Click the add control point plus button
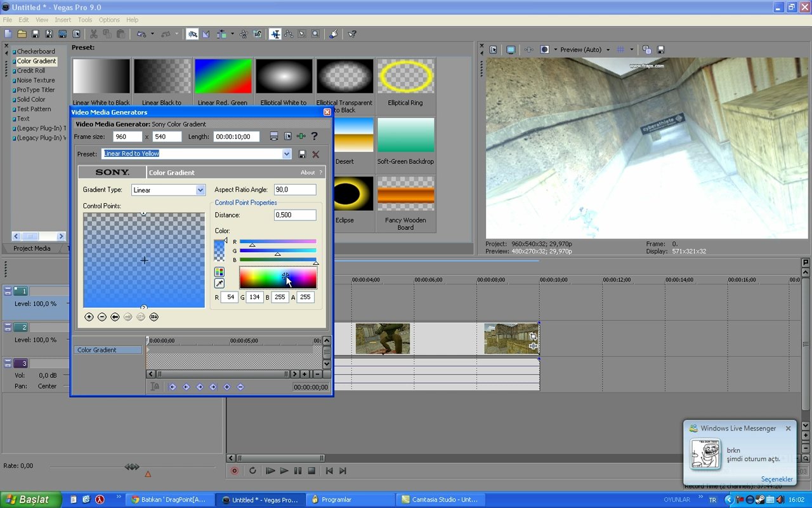This screenshot has width=812, height=508. click(x=89, y=317)
